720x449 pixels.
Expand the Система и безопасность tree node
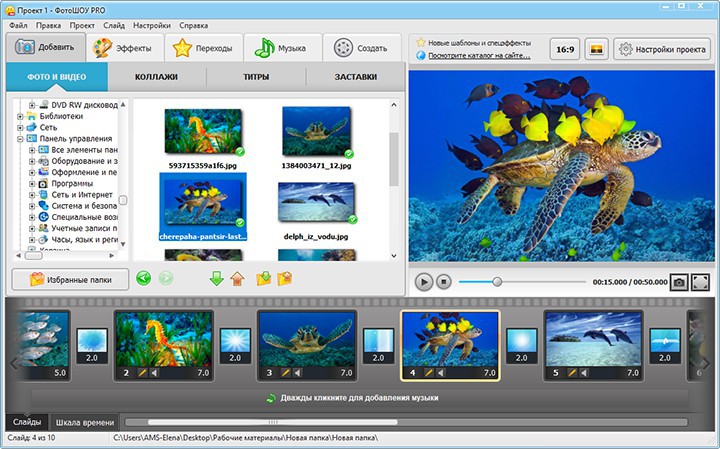[32, 206]
